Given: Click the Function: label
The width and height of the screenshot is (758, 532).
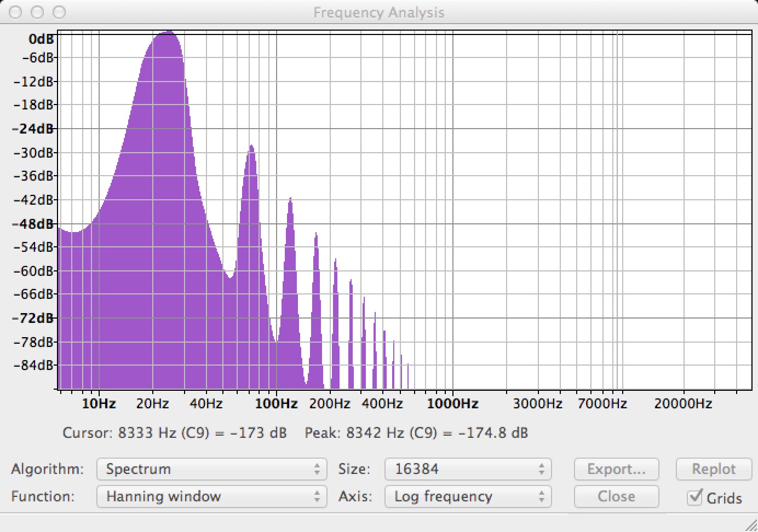Looking at the screenshot, I should pyautogui.click(x=43, y=496).
